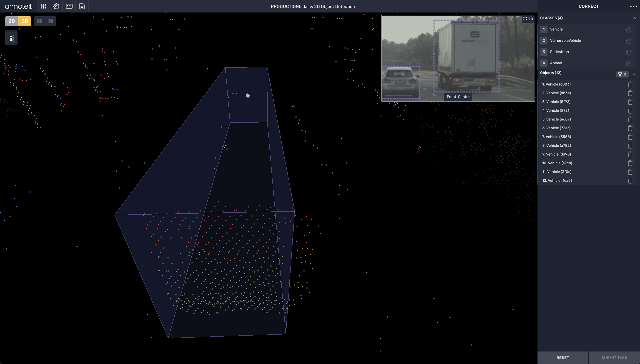This screenshot has height=364, width=640.
Task: Delete Vehicle (db3a) with trash icon
Action: [630, 93]
